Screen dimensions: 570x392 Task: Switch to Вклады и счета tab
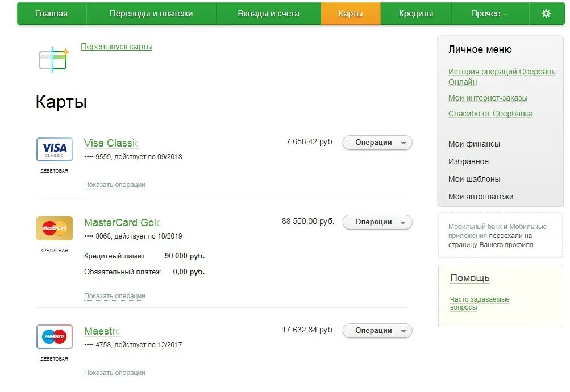coord(269,14)
